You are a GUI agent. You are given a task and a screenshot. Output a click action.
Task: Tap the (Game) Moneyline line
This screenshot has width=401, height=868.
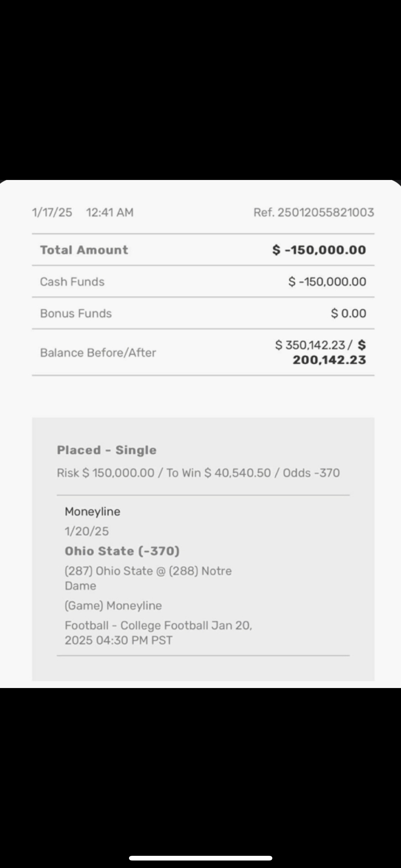(x=113, y=606)
